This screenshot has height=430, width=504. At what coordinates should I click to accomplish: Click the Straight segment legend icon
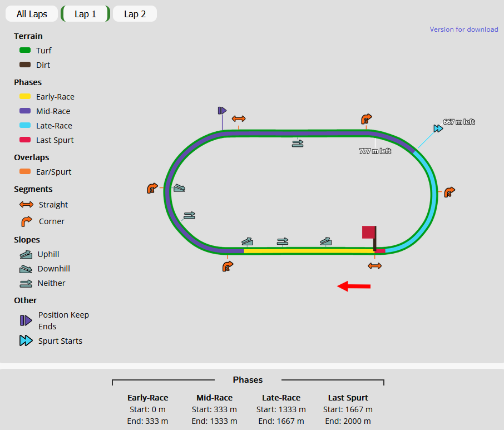point(26,204)
